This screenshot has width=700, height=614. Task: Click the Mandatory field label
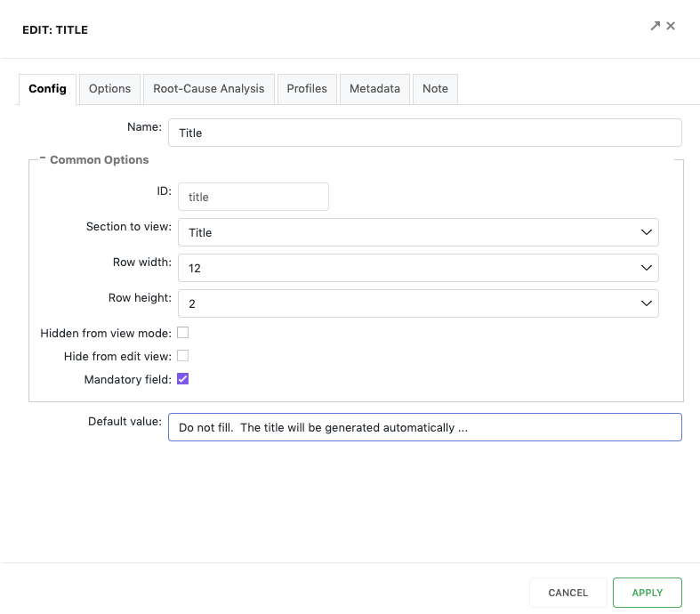128,380
